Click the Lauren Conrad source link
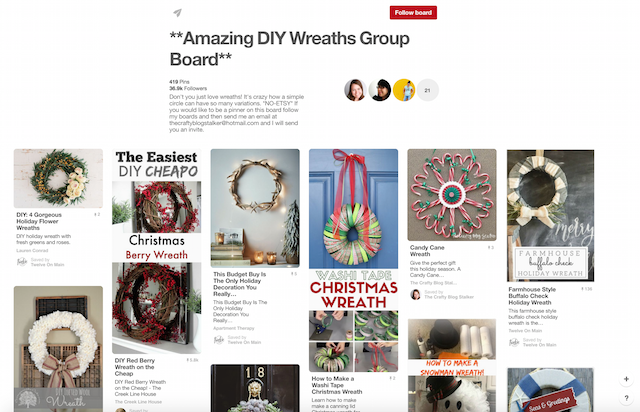Screen dimensions: 640x412 coord(32,250)
